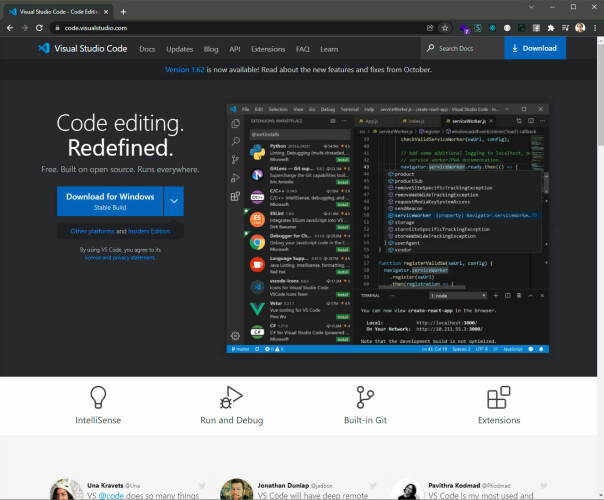The image size is (604, 500).
Task: Open the purple extension with badge 7
Action: tap(464, 28)
